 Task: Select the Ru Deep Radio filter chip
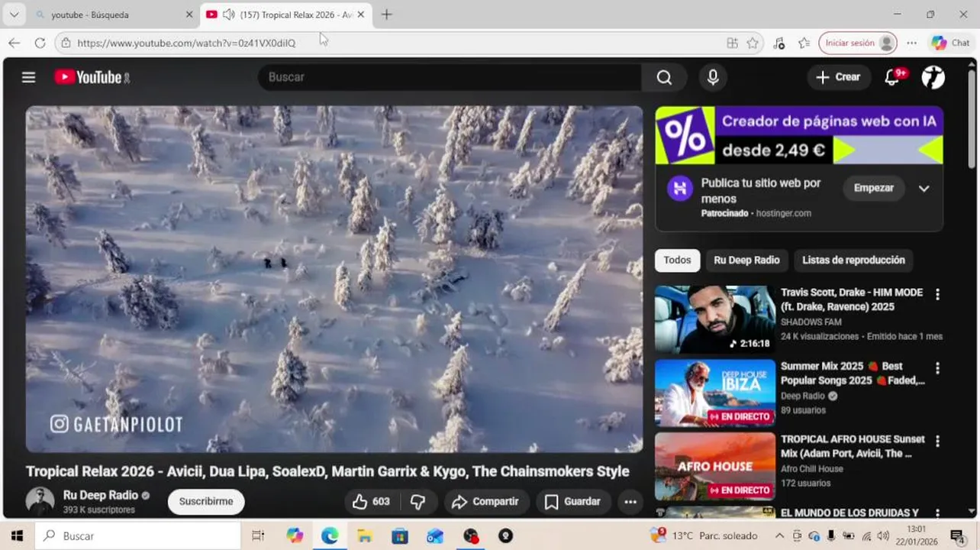pos(746,260)
